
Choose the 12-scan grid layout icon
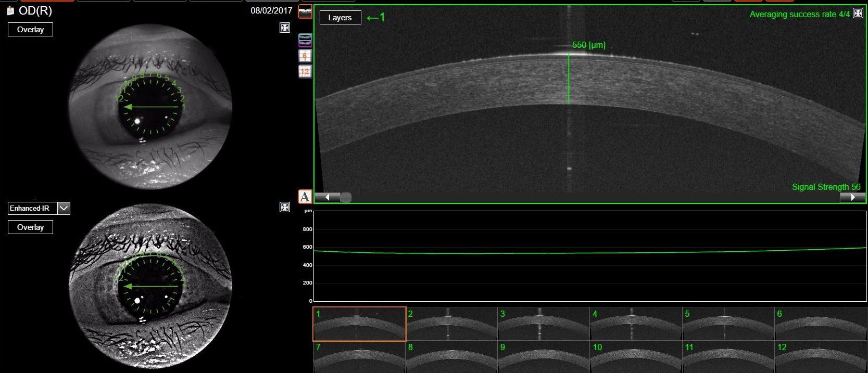[305, 72]
